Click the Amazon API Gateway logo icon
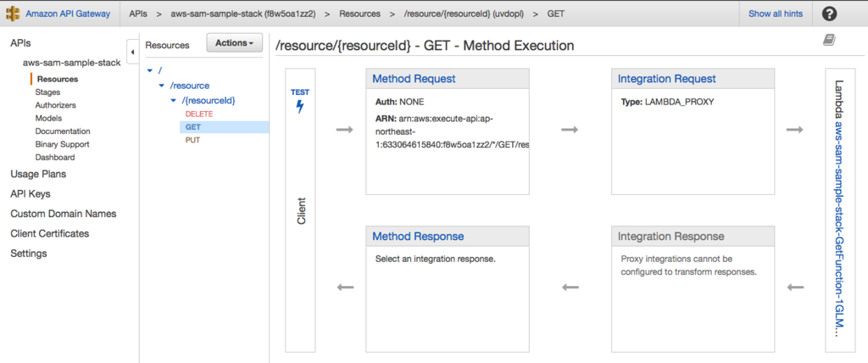The image size is (868, 363). tap(14, 14)
